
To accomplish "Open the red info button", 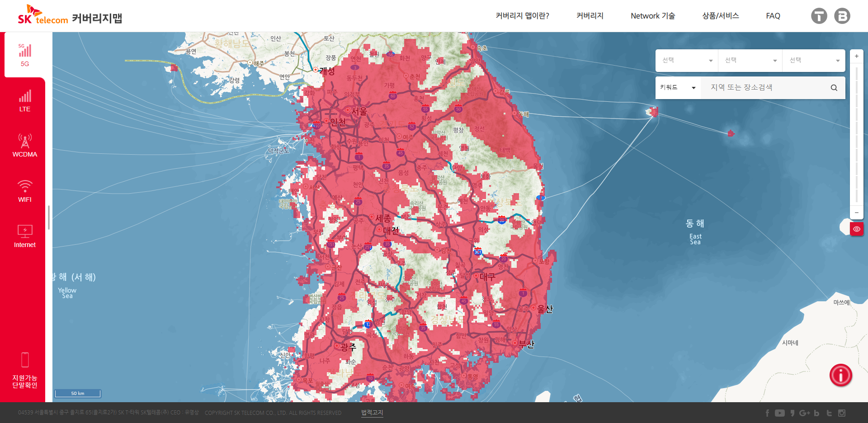I will [x=840, y=375].
